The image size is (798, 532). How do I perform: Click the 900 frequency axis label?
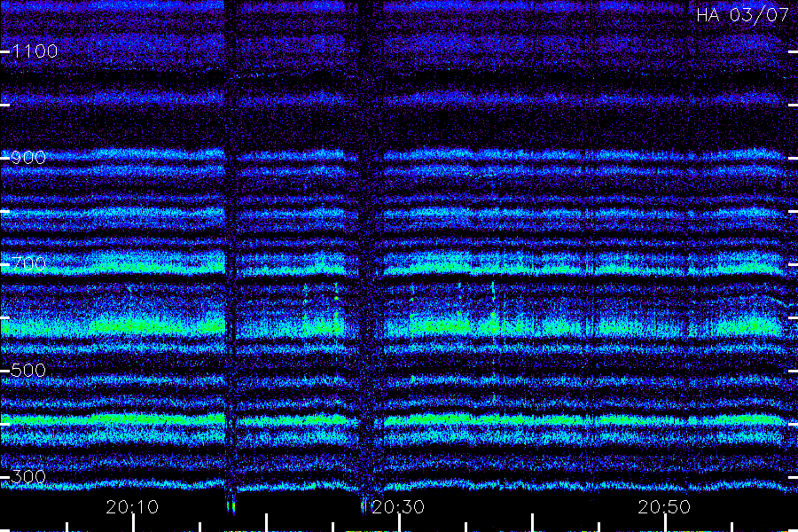pyautogui.click(x=28, y=157)
